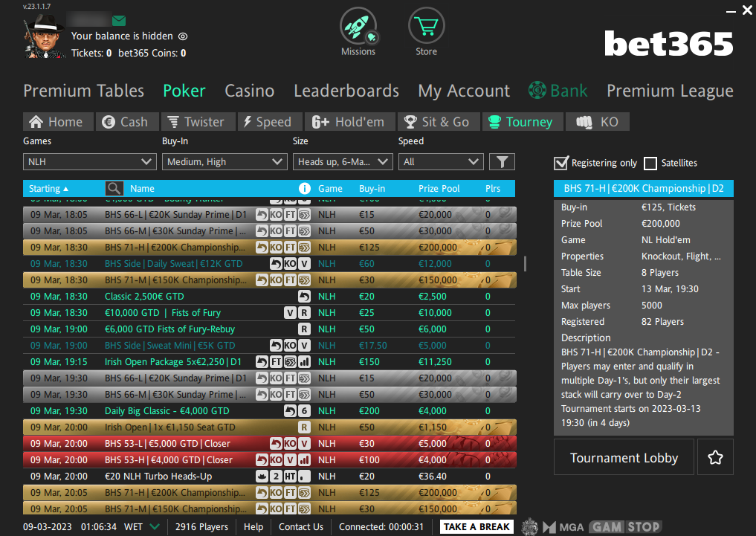This screenshot has height=536, width=756.
Task: Select BHS 53-H €4,000 GTD Closer row
Action: coord(269,460)
